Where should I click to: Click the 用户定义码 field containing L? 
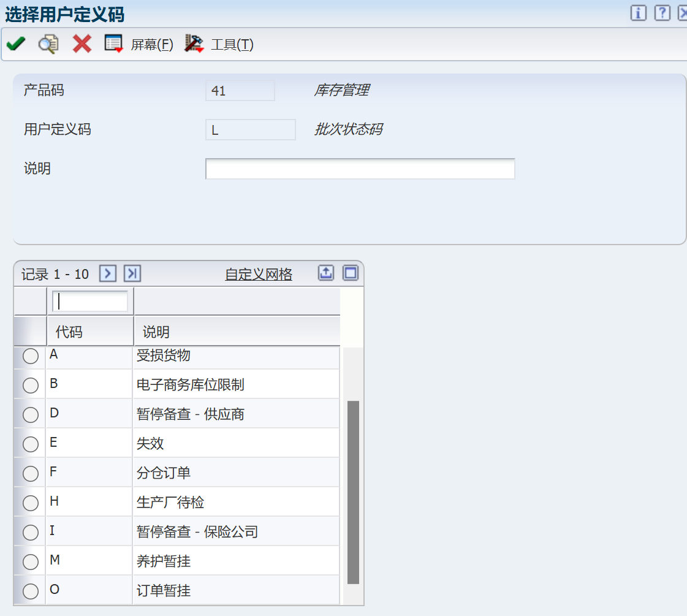point(251,130)
